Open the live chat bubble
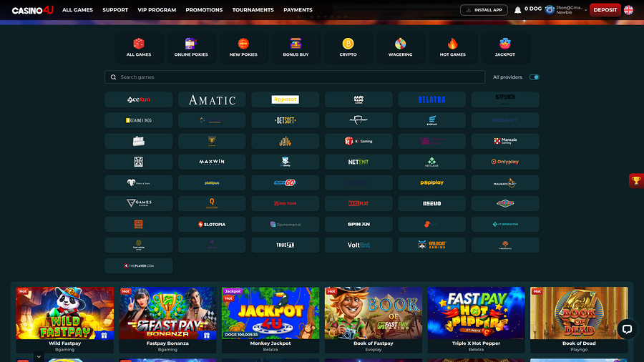This screenshot has height=362, width=644. [627, 329]
